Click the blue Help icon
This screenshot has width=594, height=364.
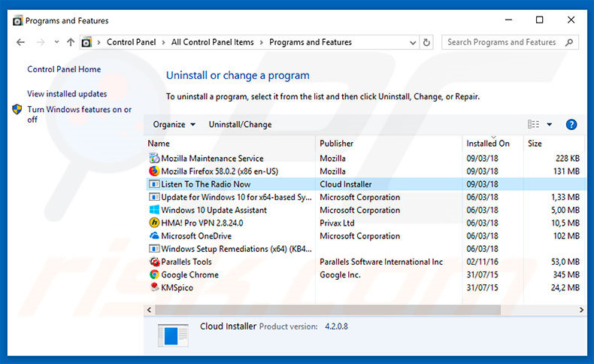tap(571, 124)
